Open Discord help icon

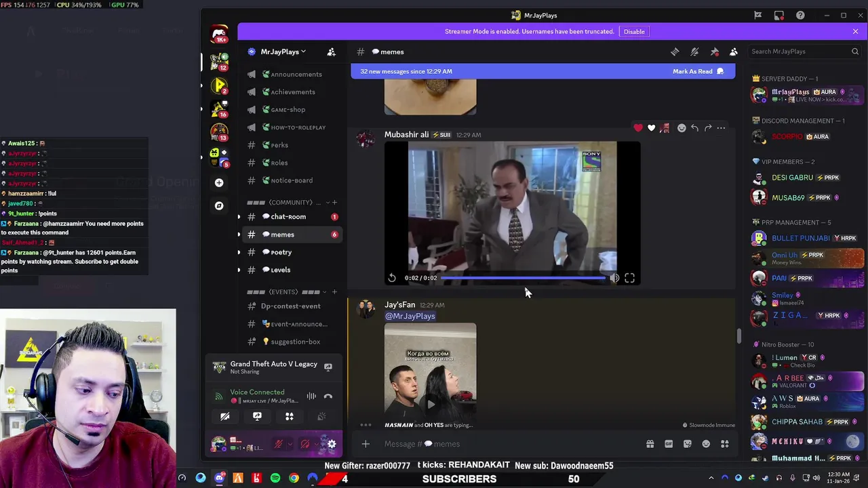pos(800,15)
